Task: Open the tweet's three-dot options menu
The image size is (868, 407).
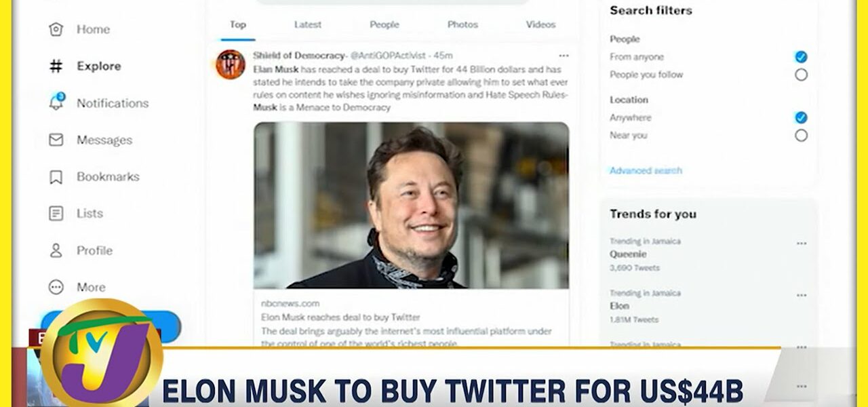Action: pyautogui.click(x=564, y=56)
